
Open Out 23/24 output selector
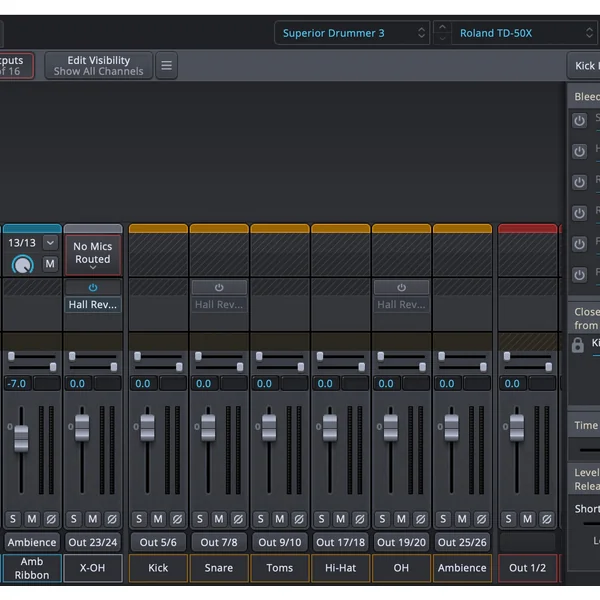[x=93, y=542]
